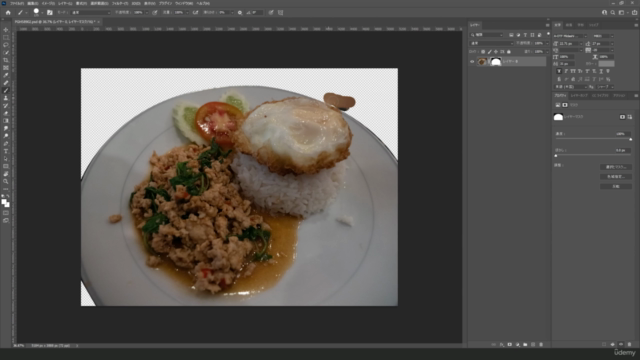Screen dimensions: 640x360
Task: Open the layer blend mode dropdown
Action: coord(492,43)
